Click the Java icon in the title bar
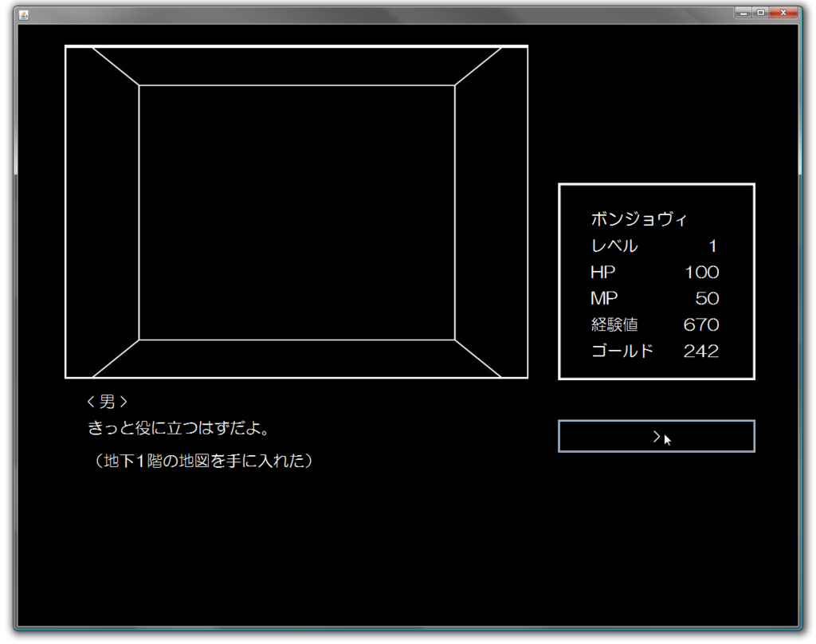 tap(23, 14)
